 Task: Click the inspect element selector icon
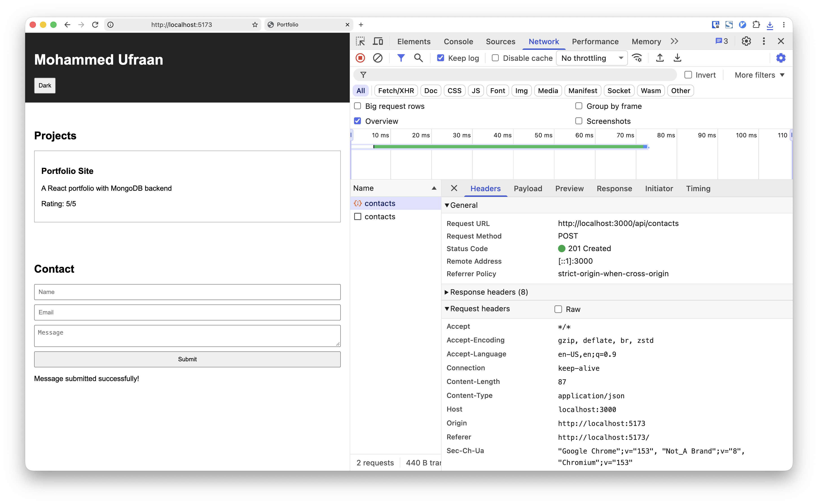coord(360,41)
